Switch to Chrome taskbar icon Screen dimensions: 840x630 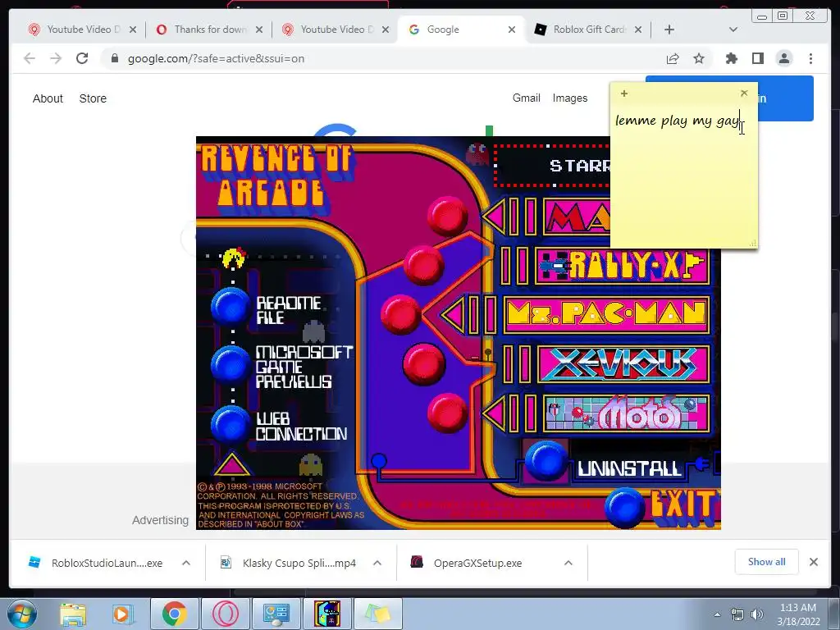coord(174,614)
